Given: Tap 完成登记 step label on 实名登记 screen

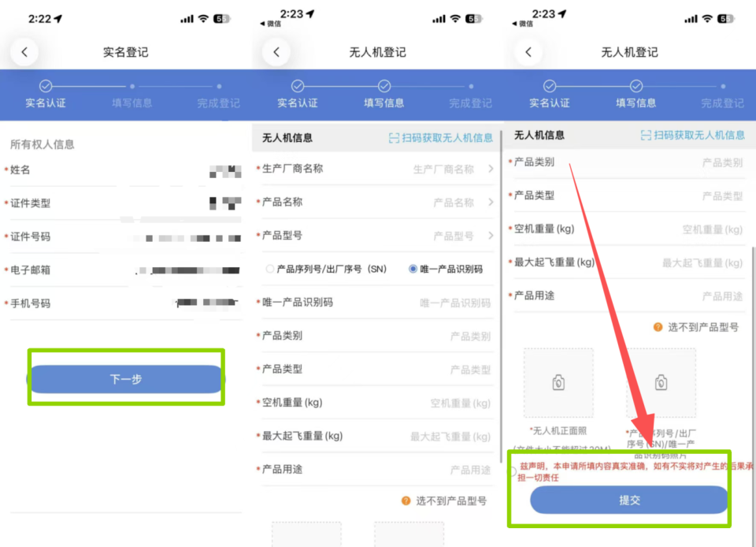Looking at the screenshot, I should tap(219, 102).
